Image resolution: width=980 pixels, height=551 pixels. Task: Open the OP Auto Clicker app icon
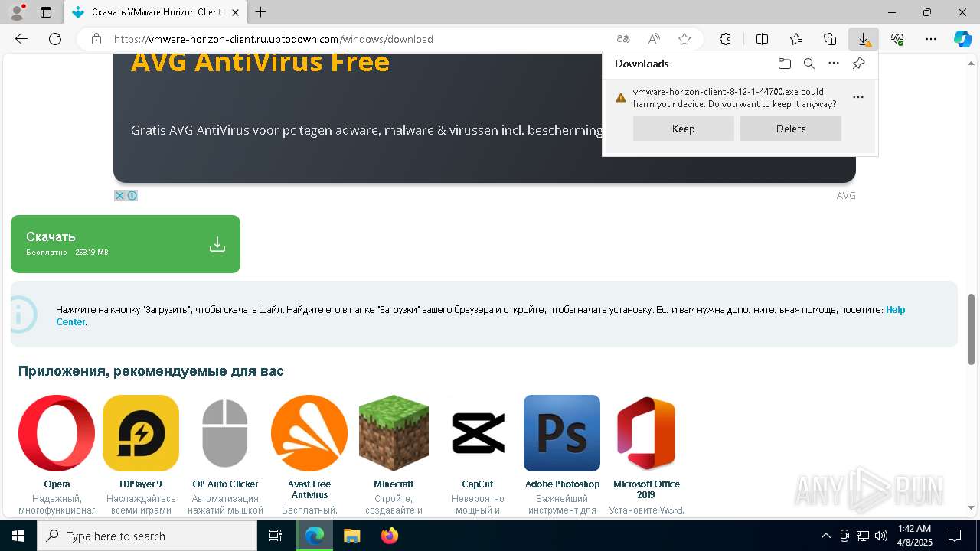[x=225, y=433]
